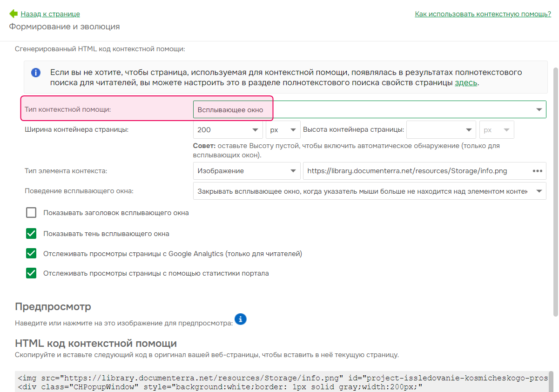
Task: Enable "Показывать заголовок всплывающего окна" checkbox
Action: pyautogui.click(x=31, y=212)
